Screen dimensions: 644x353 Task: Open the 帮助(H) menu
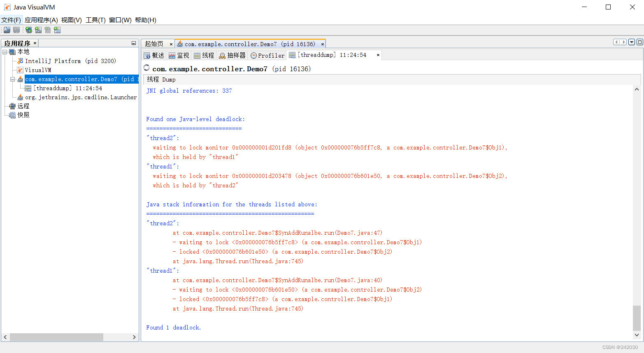point(146,20)
